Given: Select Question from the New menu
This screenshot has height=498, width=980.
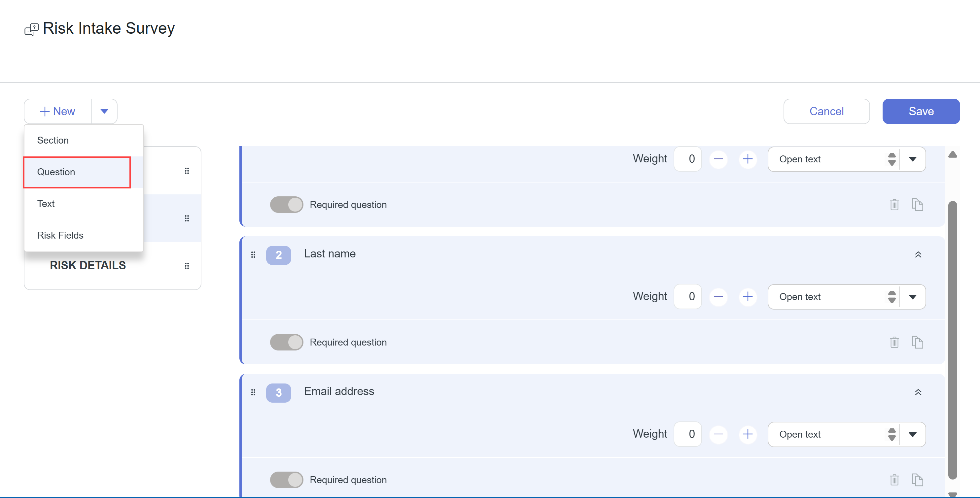Looking at the screenshot, I should (x=56, y=172).
